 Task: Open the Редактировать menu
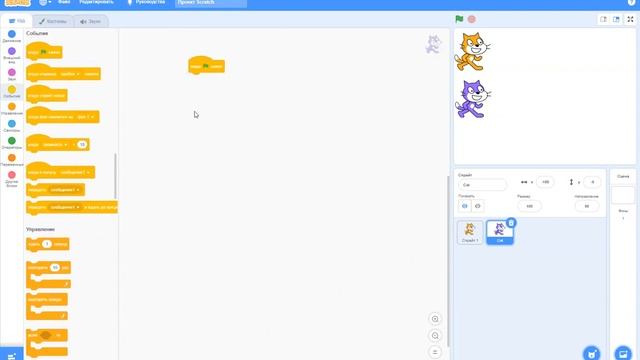(96, 2)
